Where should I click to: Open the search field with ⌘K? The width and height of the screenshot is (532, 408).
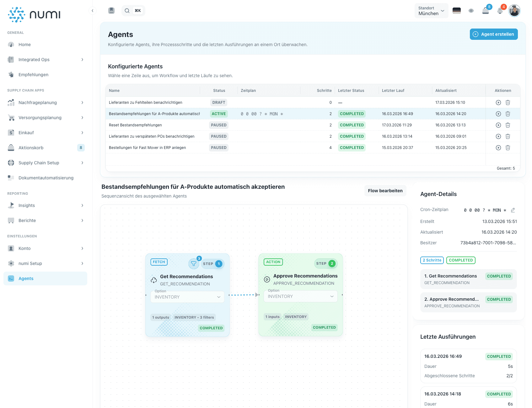pyautogui.click(x=133, y=11)
